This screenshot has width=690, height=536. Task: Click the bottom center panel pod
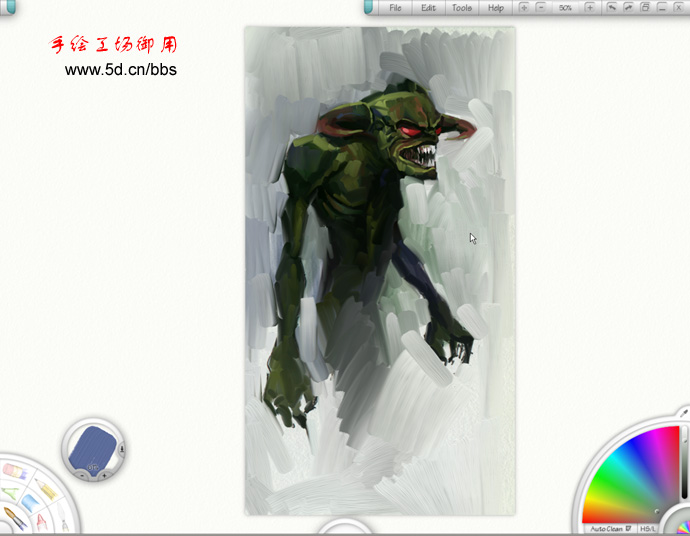[345, 527]
